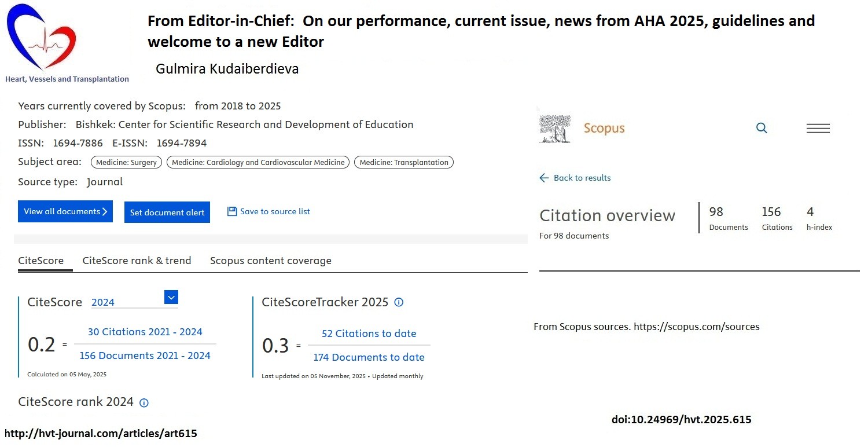868x447 pixels.
Task: Open the Scopus content coverage tab
Action: click(270, 261)
